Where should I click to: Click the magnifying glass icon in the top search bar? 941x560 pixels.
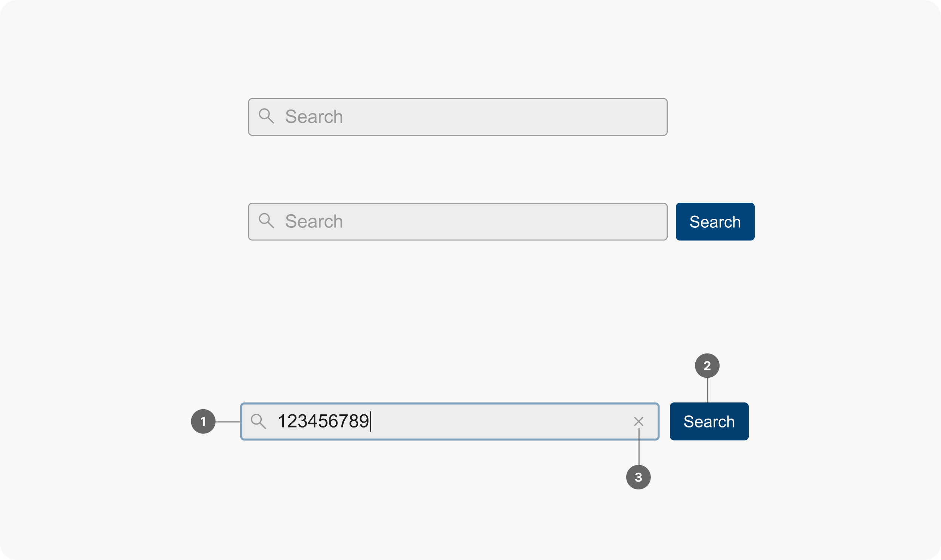pyautogui.click(x=268, y=116)
